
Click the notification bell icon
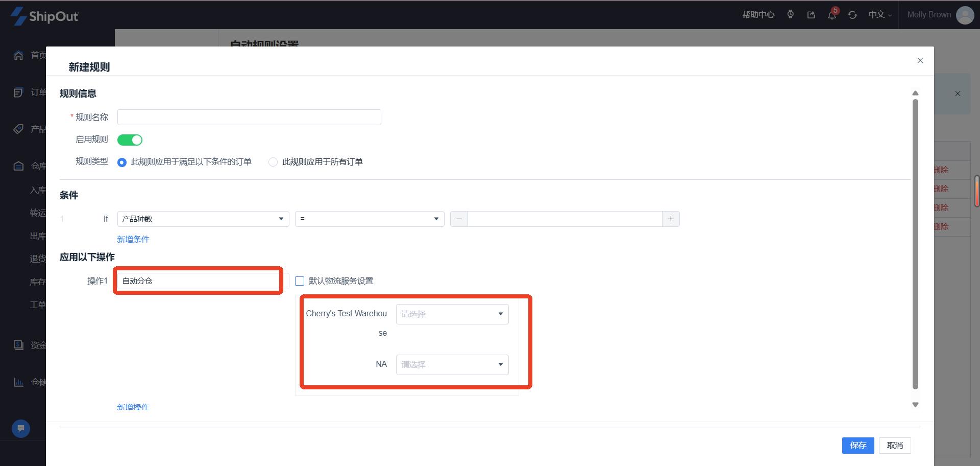(832, 15)
